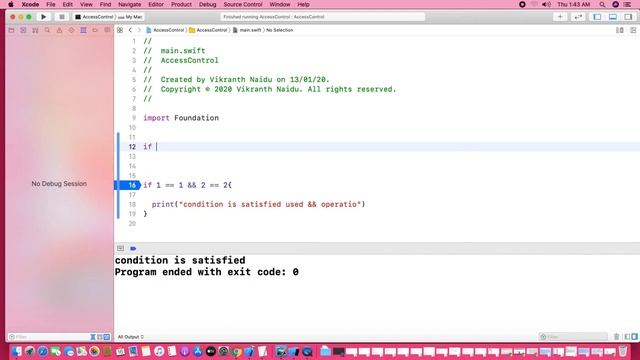Open the All Output selector
The width and height of the screenshot is (640, 360).
click(x=131, y=337)
